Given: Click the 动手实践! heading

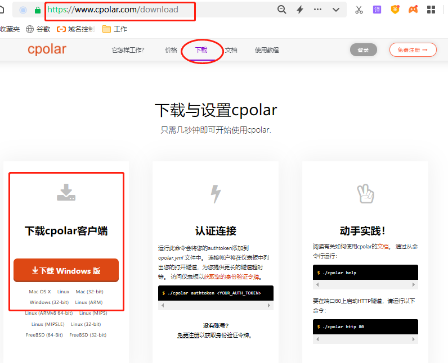Looking at the screenshot, I should [363, 231].
